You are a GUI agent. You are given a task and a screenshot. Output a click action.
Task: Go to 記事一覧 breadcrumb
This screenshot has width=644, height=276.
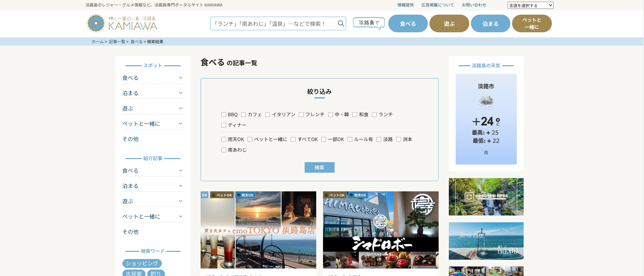click(117, 41)
